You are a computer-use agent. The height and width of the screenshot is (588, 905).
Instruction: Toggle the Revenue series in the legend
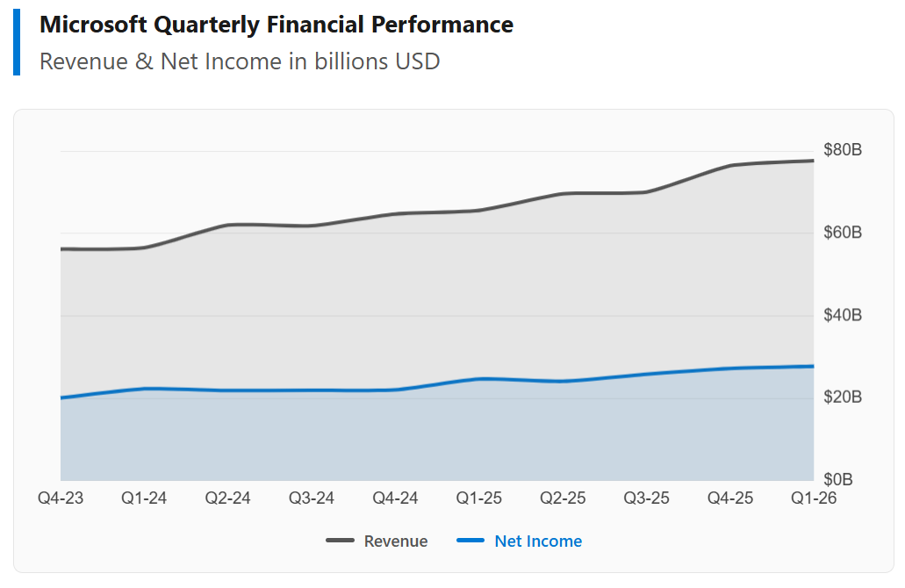pos(395,541)
